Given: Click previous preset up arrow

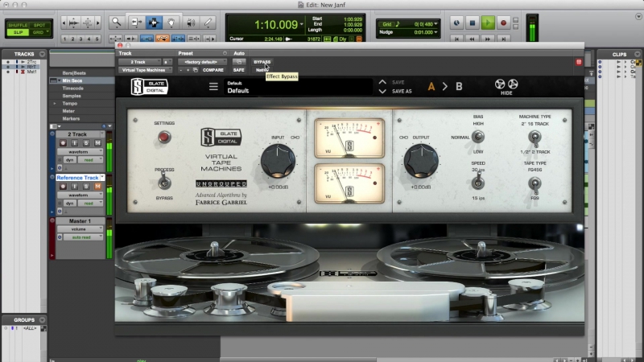Looking at the screenshot, I should tap(382, 82).
